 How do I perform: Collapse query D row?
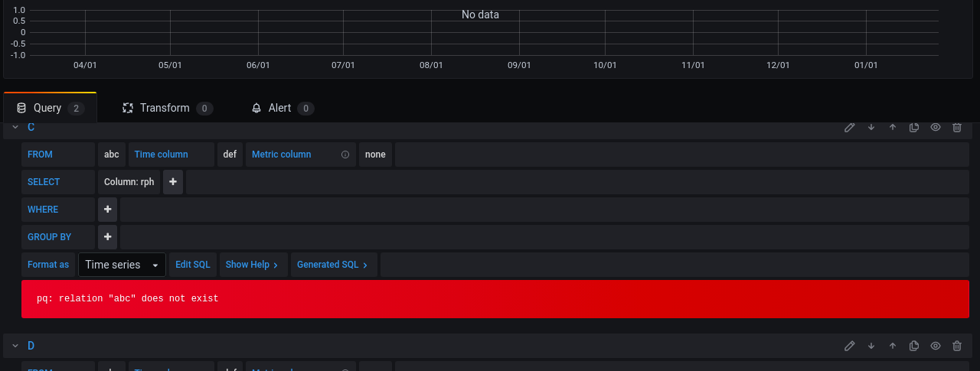click(15, 346)
